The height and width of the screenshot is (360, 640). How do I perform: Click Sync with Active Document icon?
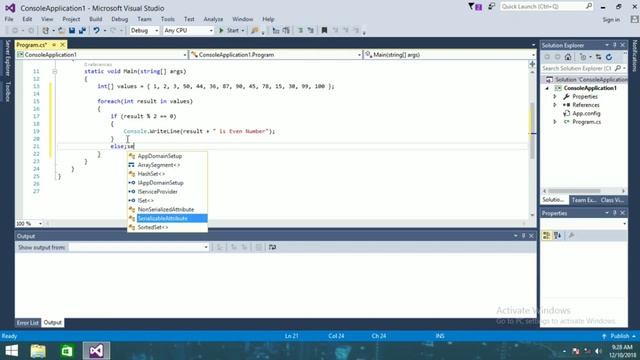tap(598, 57)
